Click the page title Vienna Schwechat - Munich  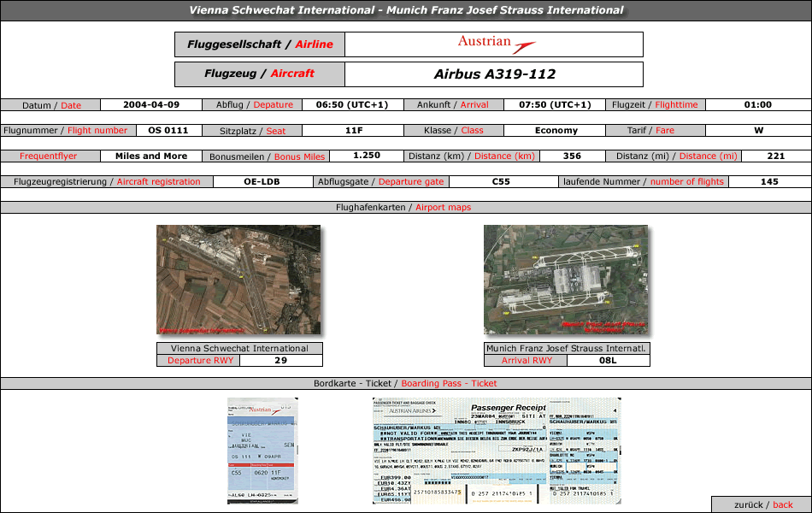(x=406, y=10)
